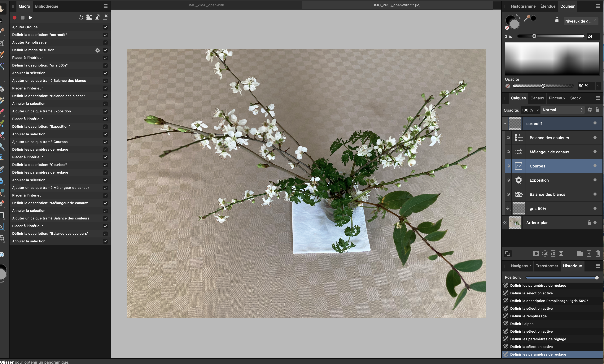
Task: Play the recorded macro
Action: pyautogui.click(x=30, y=18)
